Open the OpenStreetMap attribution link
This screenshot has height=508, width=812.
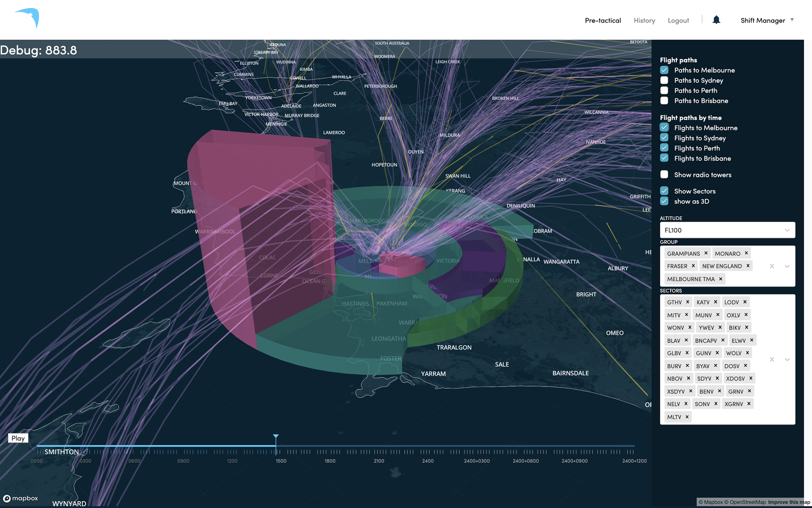(x=745, y=502)
